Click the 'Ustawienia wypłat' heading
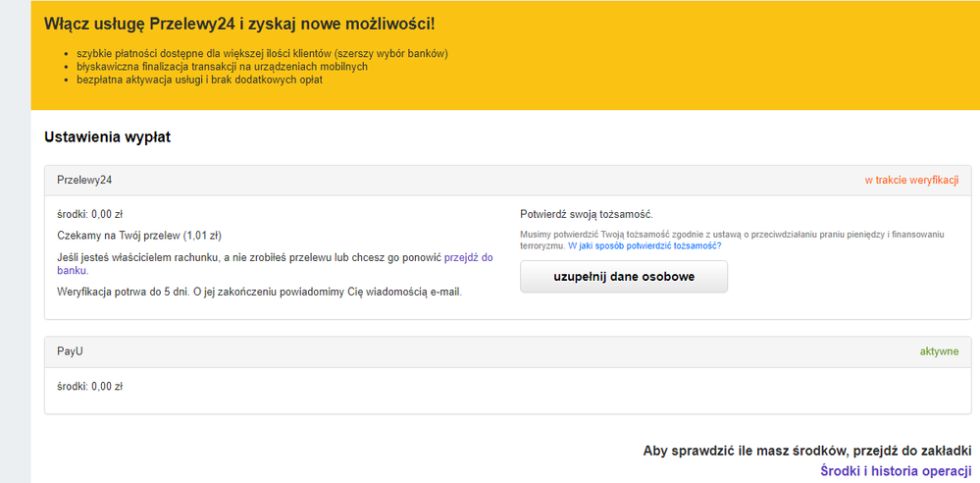 pyautogui.click(x=108, y=137)
